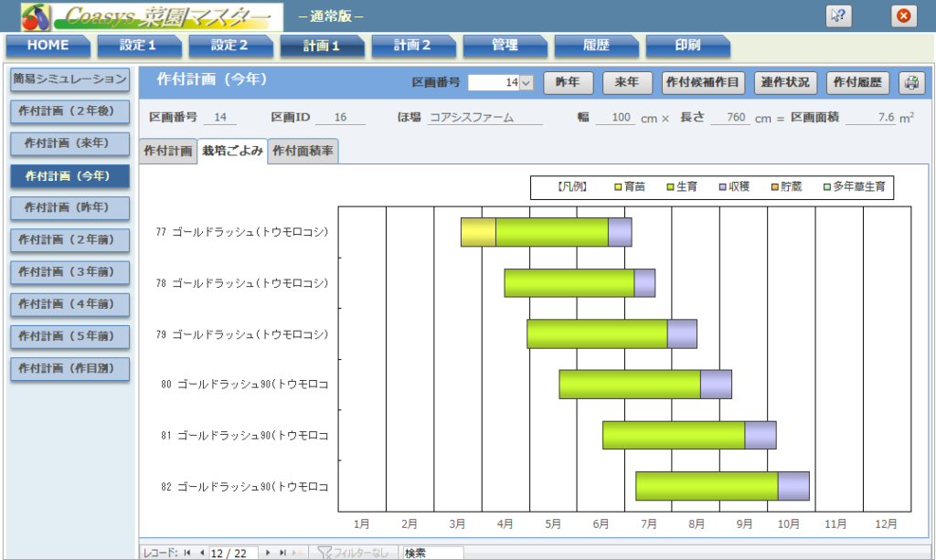The image size is (936, 560).
Task: Click label 77 ゴールドラッシュ(トウモロコシ)
Action: [241, 232]
